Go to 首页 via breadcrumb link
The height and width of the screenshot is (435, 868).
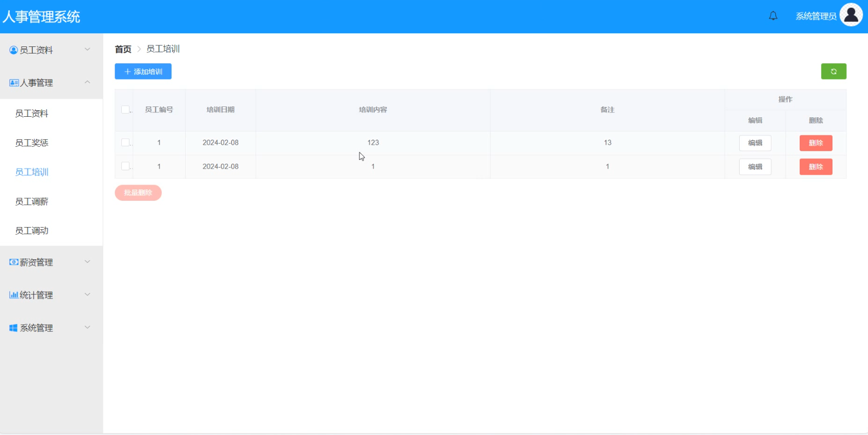coord(123,49)
